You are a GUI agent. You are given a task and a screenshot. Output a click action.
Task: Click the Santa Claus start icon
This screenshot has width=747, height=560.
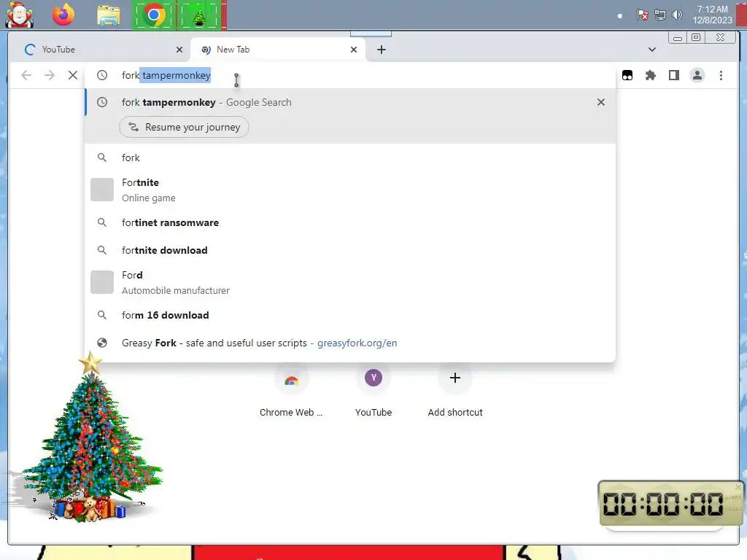point(19,15)
